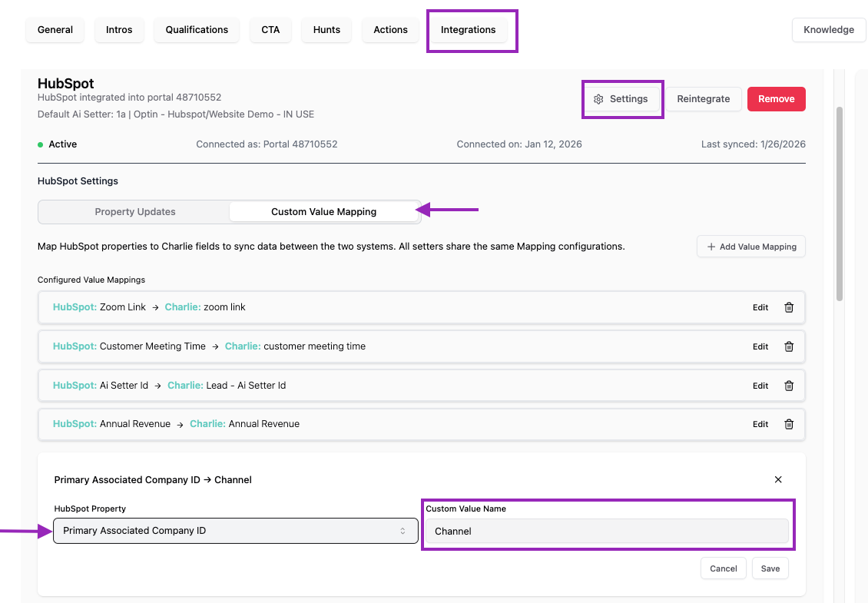Click the vertical scrollbar thumb
Image resolution: width=868 pixels, height=603 pixels.
tap(840, 204)
